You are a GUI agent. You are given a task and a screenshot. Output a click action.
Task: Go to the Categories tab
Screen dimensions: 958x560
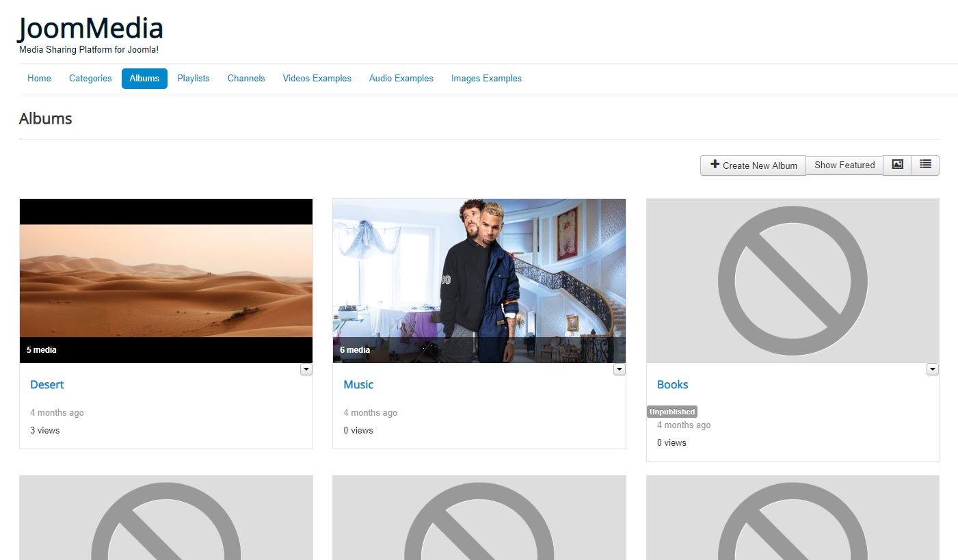90,79
